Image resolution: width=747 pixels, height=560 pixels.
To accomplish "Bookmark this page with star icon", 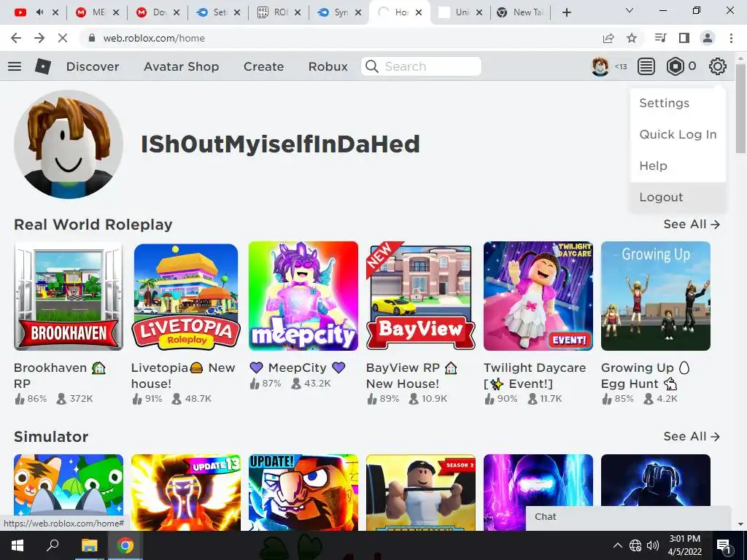I will [x=632, y=38].
